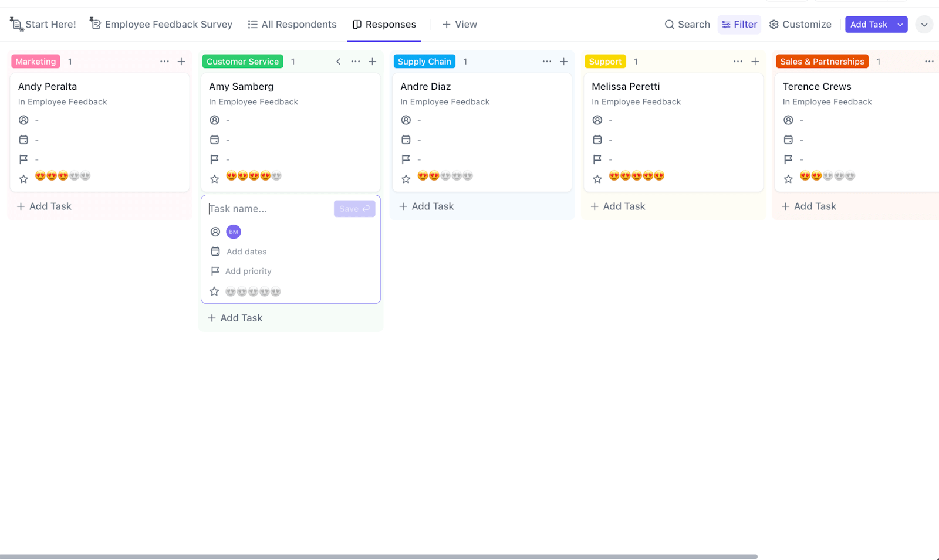This screenshot has width=939, height=560.
Task: Click Add Task under Customer Service column
Action: pos(235,318)
